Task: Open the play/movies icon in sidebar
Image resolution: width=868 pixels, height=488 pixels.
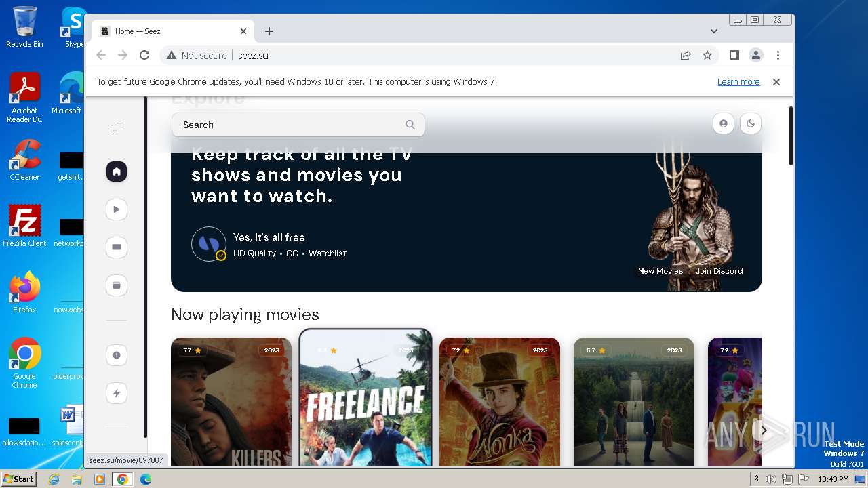Action: pyautogui.click(x=117, y=209)
